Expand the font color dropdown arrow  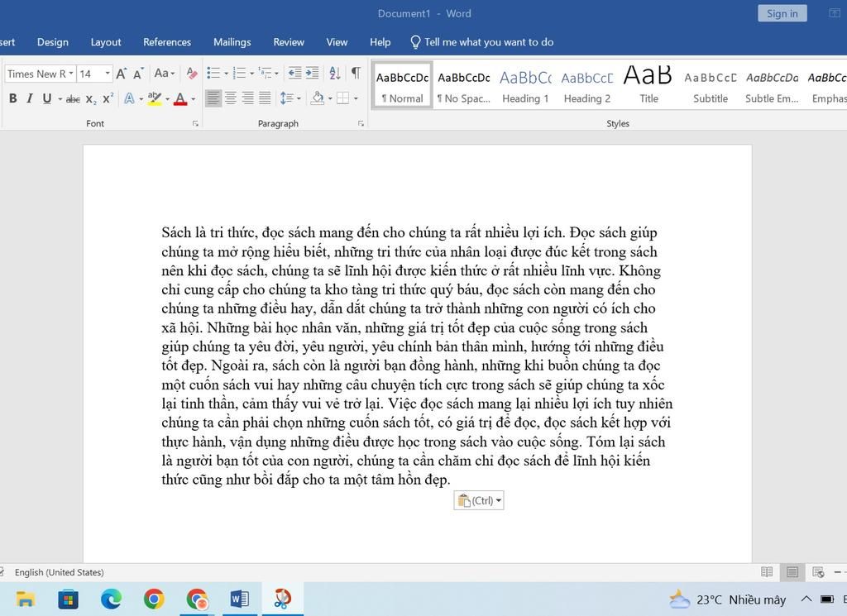click(193, 98)
